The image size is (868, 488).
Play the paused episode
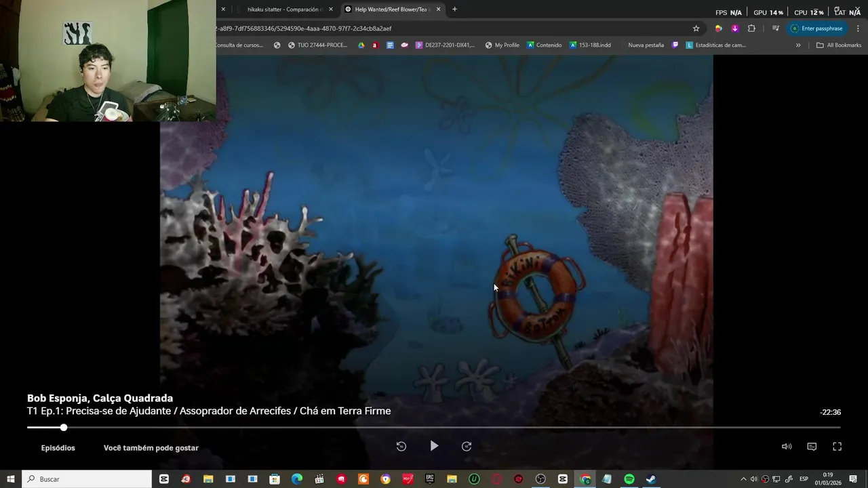[434, 446]
